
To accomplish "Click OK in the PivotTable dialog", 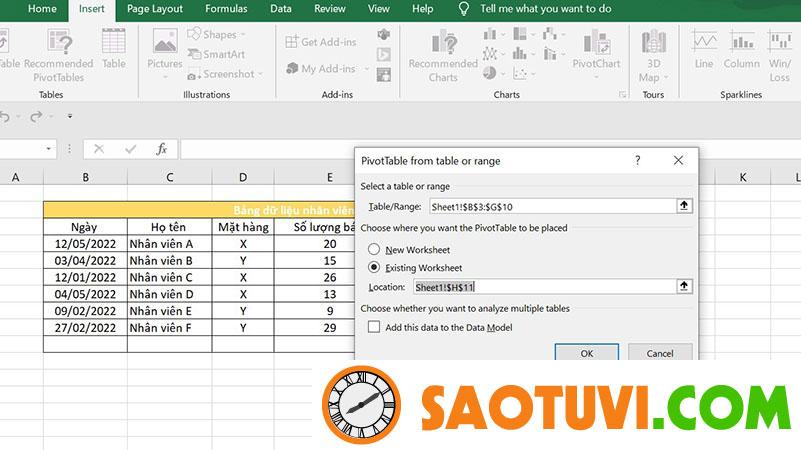I will [587, 352].
